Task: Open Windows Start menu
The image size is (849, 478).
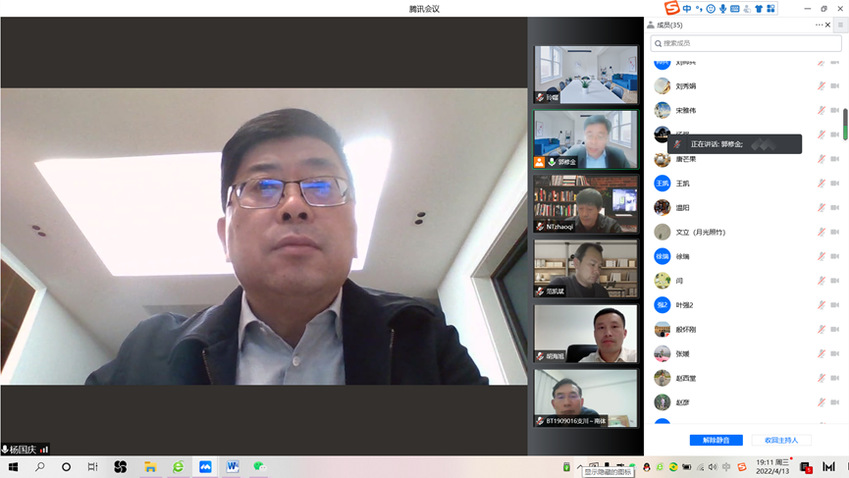Action: [14, 467]
